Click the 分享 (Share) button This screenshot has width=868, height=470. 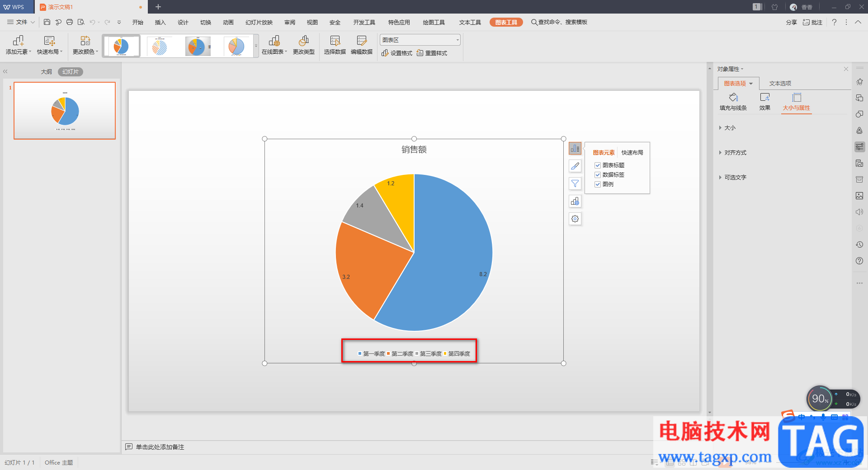click(x=791, y=22)
